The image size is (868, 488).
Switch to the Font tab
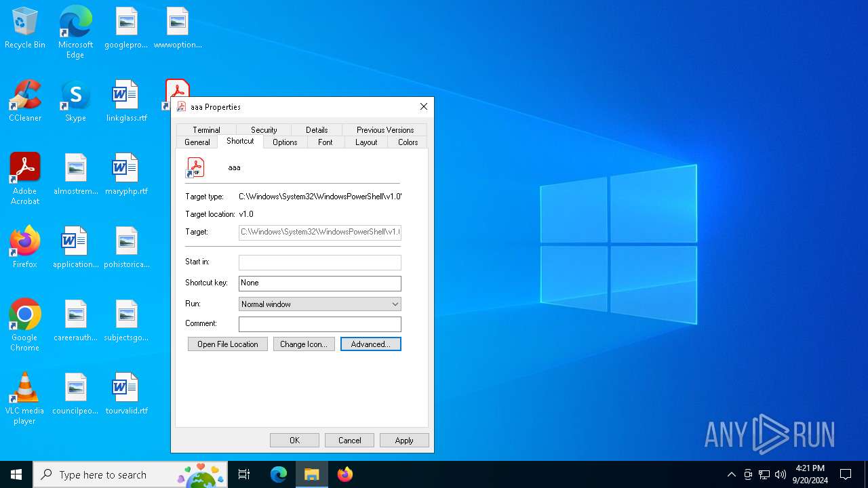pyautogui.click(x=325, y=142)
